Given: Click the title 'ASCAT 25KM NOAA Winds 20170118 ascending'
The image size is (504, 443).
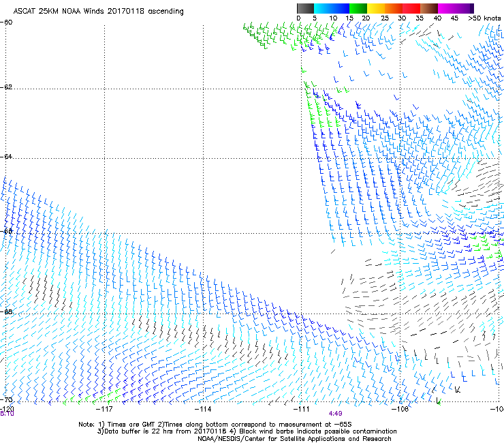Looking at the screenshot, I should pos(98,12).
